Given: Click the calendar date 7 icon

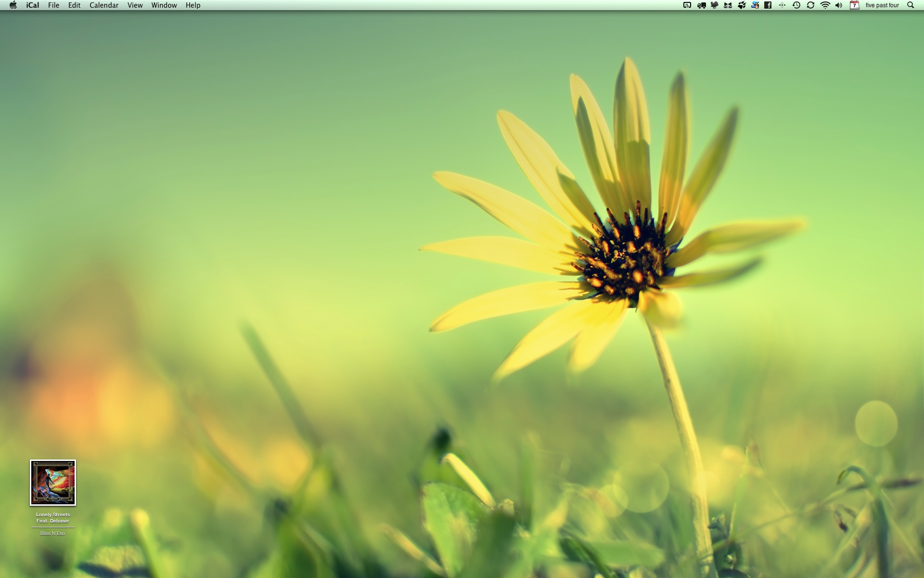Looking at the screenshot, I should (x=854, y=5).
